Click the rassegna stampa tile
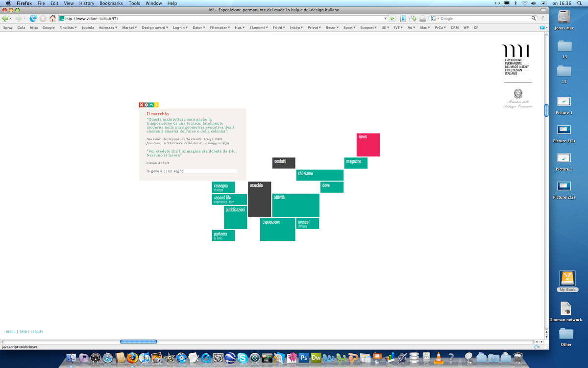 pyautogui.click(x=223, y=187)
